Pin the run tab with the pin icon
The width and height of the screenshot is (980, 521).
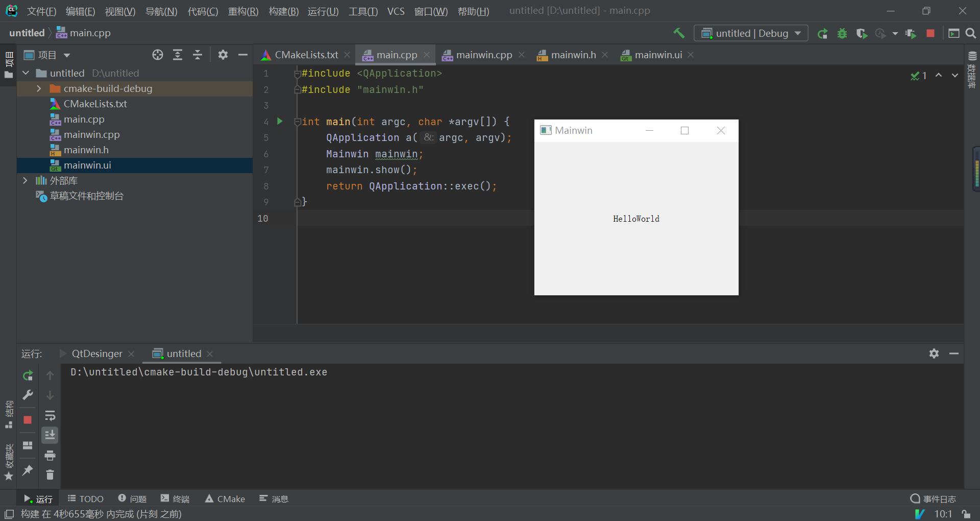[28, 470]
